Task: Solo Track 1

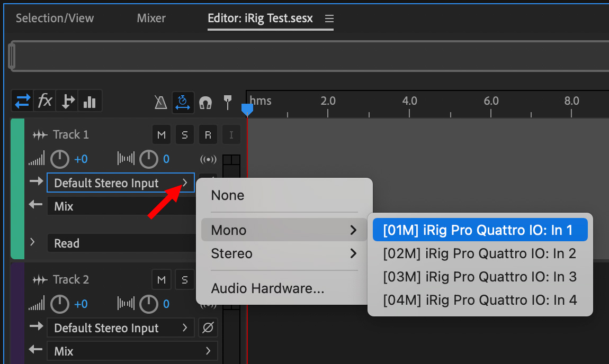Action: 184,135
